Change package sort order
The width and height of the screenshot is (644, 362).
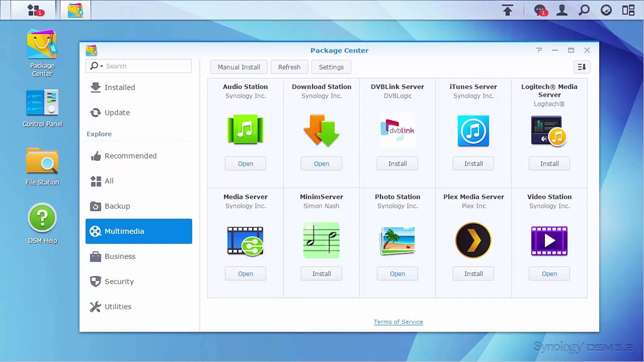[582, 67]
